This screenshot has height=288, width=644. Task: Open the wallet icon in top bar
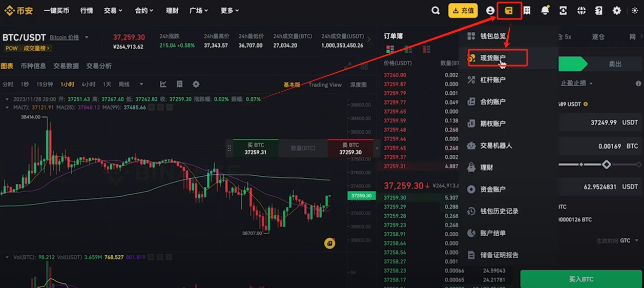tap(509, 10)
